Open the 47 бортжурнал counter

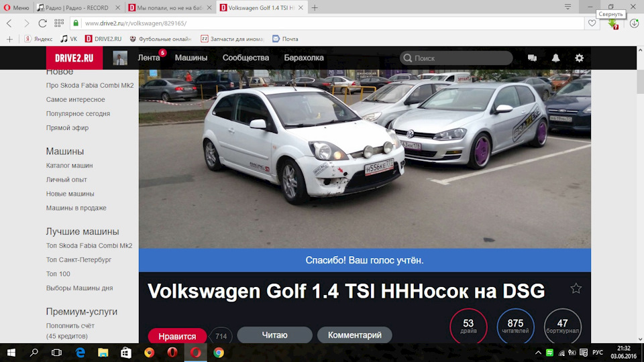click(x=563, y=326)
